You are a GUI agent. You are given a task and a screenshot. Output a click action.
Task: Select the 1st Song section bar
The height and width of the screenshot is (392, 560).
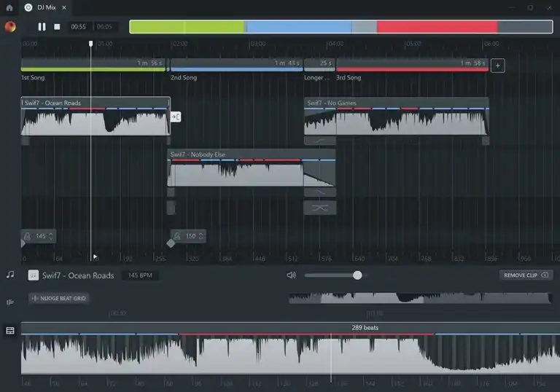[93, 65]
